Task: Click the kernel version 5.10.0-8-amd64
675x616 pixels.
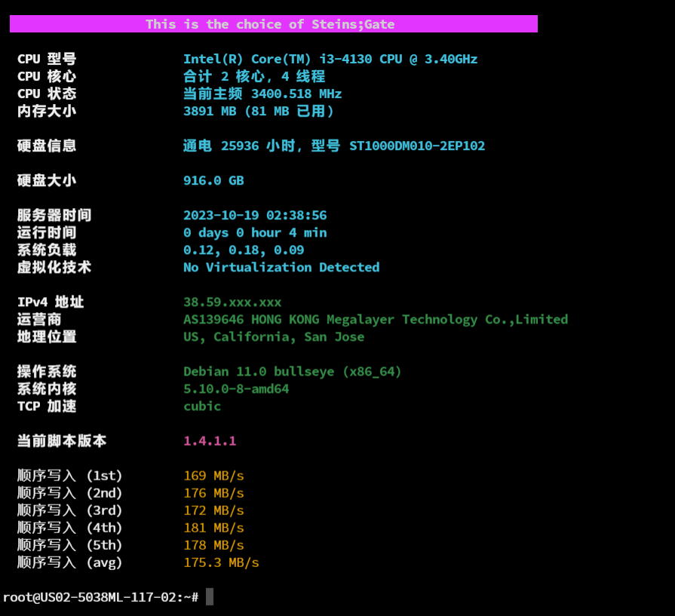Action: click(236, 388)
